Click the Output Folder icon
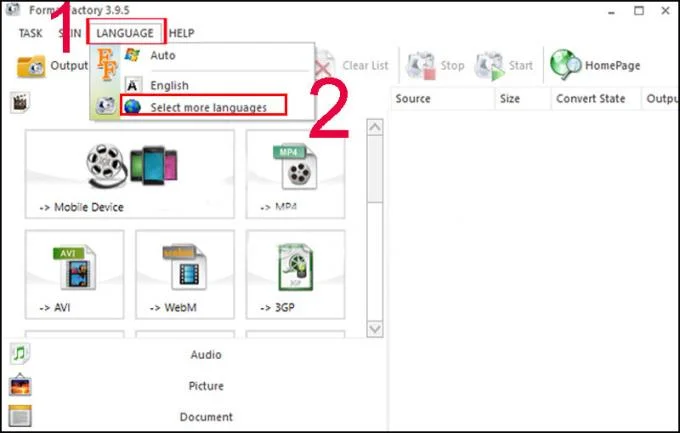The image size is (680, 433). pyautogui.click(x=31, y=66)
